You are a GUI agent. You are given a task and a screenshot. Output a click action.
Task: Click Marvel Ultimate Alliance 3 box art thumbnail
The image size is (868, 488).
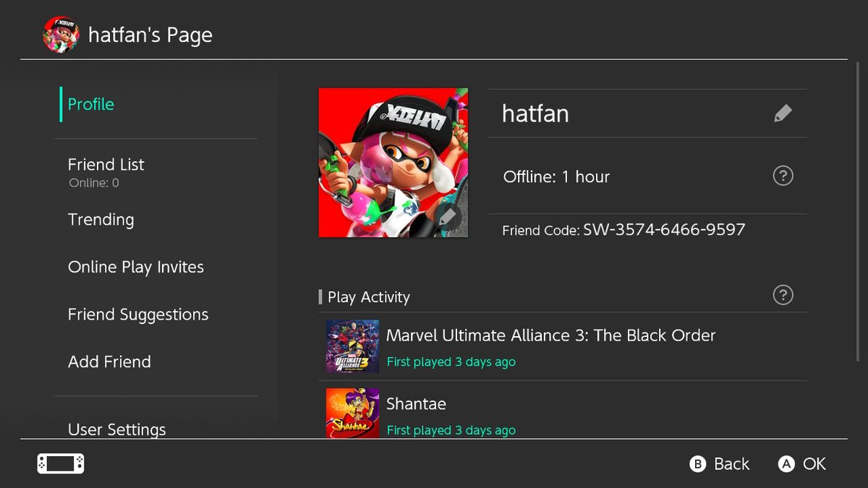pyautogui.click(x=352, y=347)
